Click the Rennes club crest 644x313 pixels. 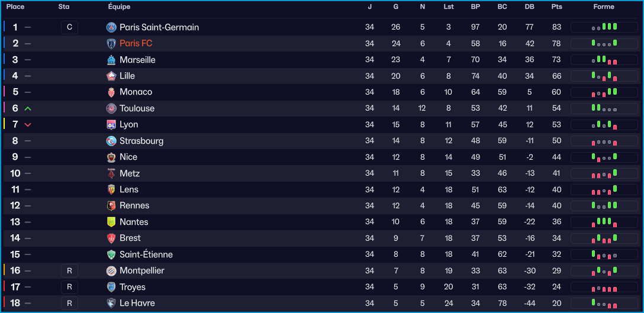point(111,206)
